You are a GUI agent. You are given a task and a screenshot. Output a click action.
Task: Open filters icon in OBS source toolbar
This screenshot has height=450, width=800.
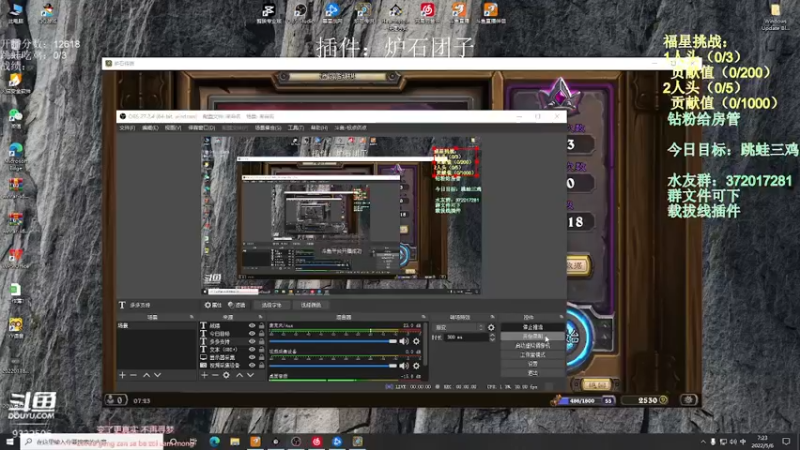pos(237,305)
